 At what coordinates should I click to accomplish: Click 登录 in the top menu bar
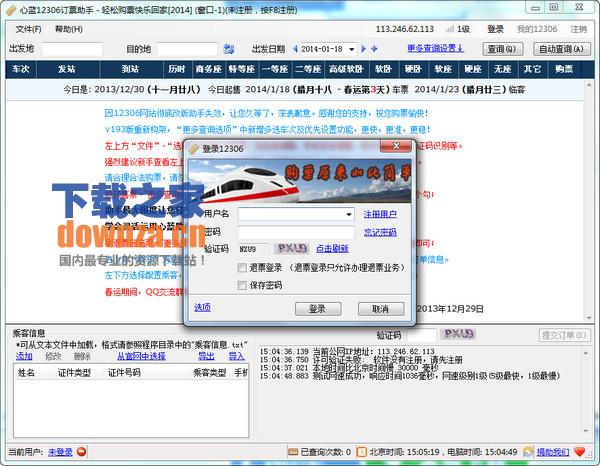[x=496, y=29]
